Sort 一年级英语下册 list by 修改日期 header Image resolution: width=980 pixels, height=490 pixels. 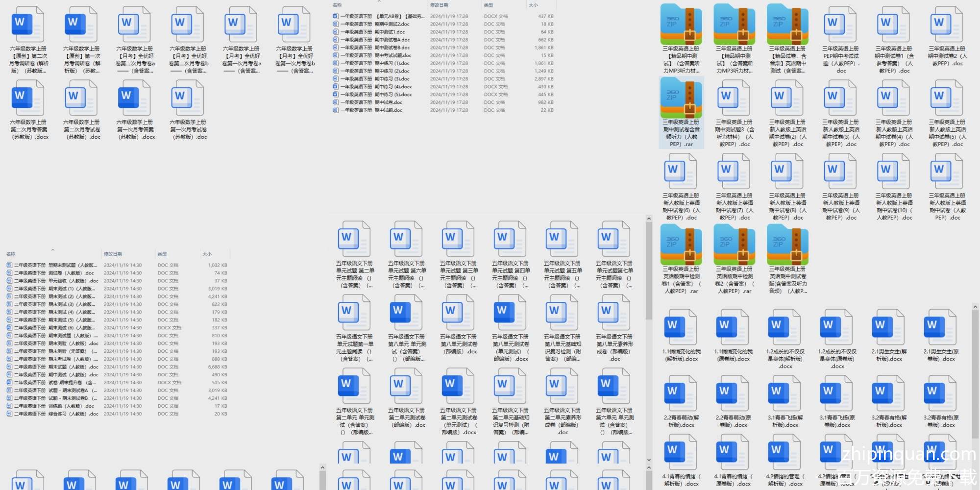coord(439,5)
